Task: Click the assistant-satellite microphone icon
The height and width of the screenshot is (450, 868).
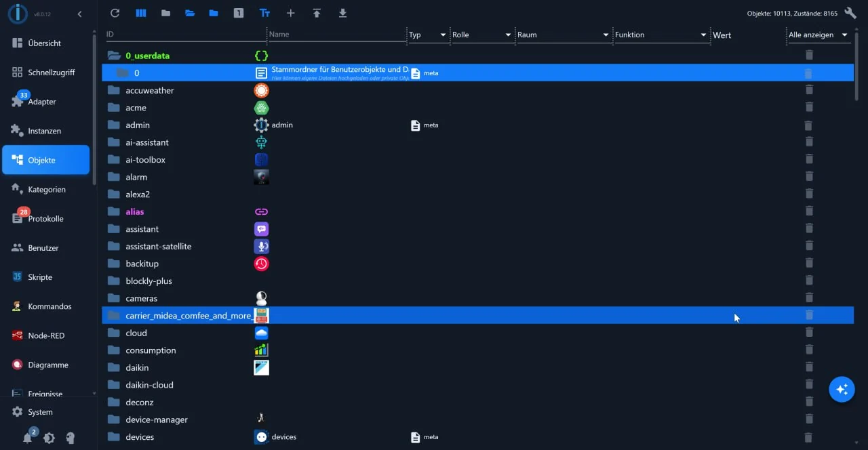Action: [x=261, y=246]
